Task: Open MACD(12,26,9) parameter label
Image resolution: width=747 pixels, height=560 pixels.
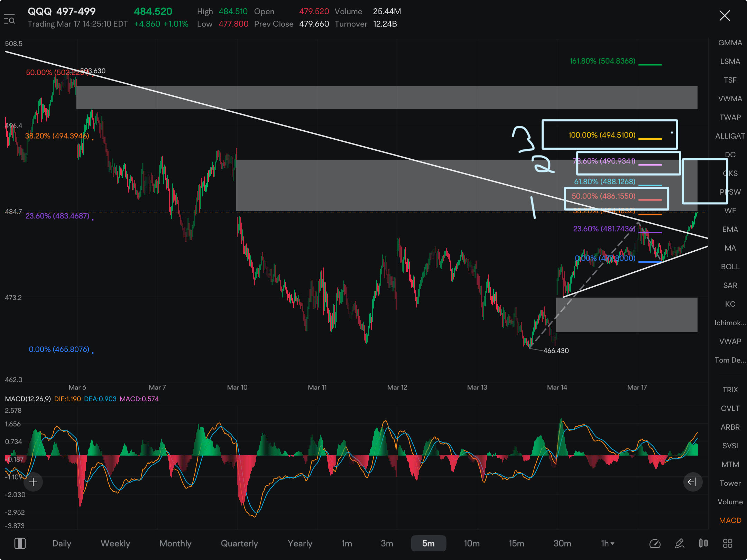Action: (x=28, y=399)
